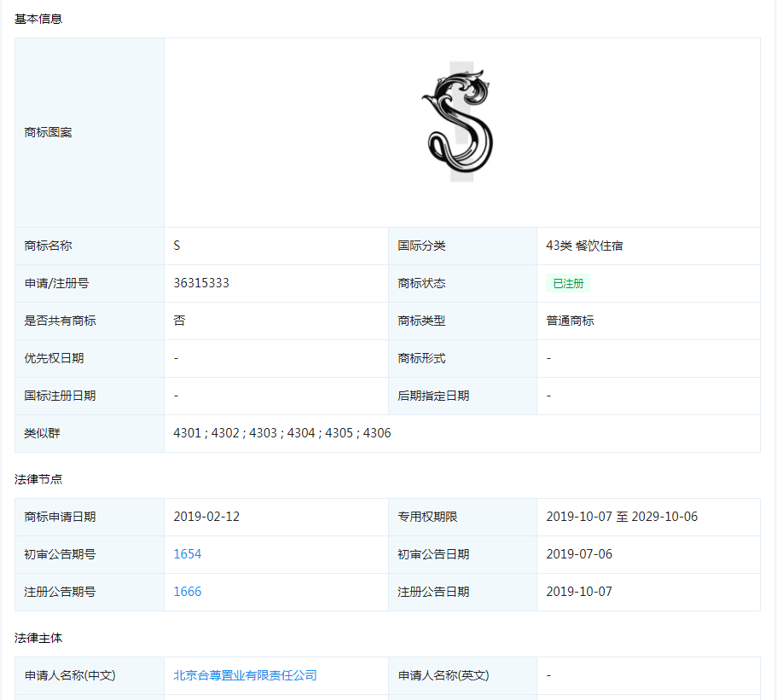
Task: Click the registration number 36315333
Action: [x=200, y=283]
